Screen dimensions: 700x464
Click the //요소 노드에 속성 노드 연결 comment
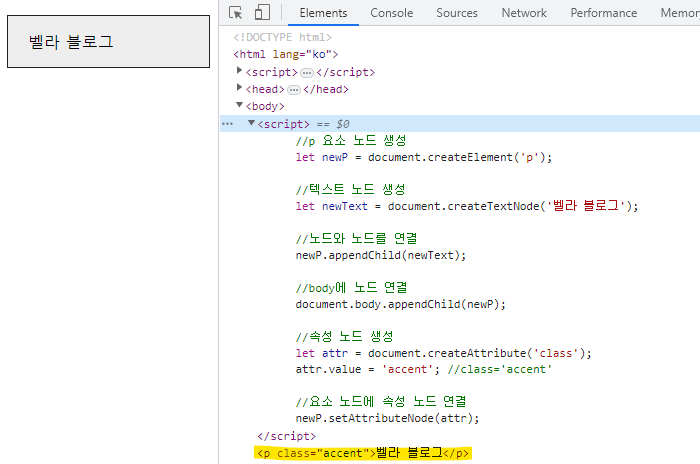pyautogui.click(x=381, y=402)
